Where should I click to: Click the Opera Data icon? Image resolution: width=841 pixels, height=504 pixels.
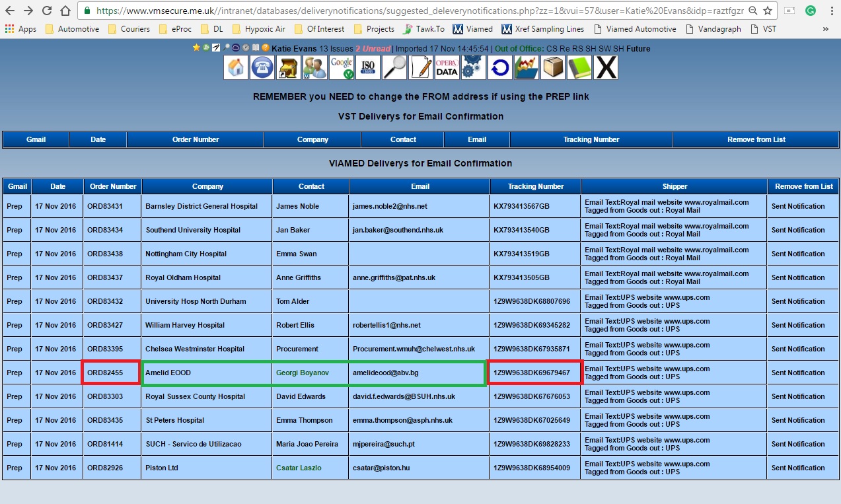pos(447,67)
